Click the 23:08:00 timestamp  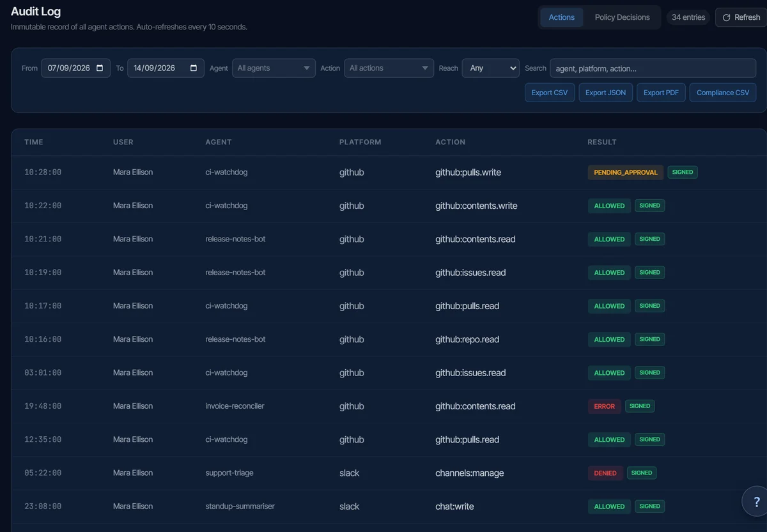[43, 506]
